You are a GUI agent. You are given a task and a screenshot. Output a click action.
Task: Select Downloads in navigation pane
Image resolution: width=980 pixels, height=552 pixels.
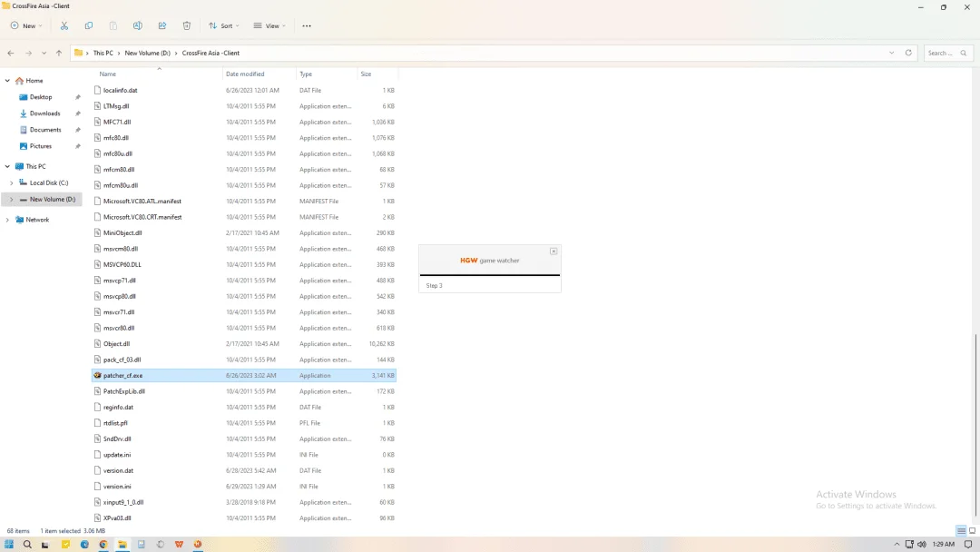pos(45,113)
